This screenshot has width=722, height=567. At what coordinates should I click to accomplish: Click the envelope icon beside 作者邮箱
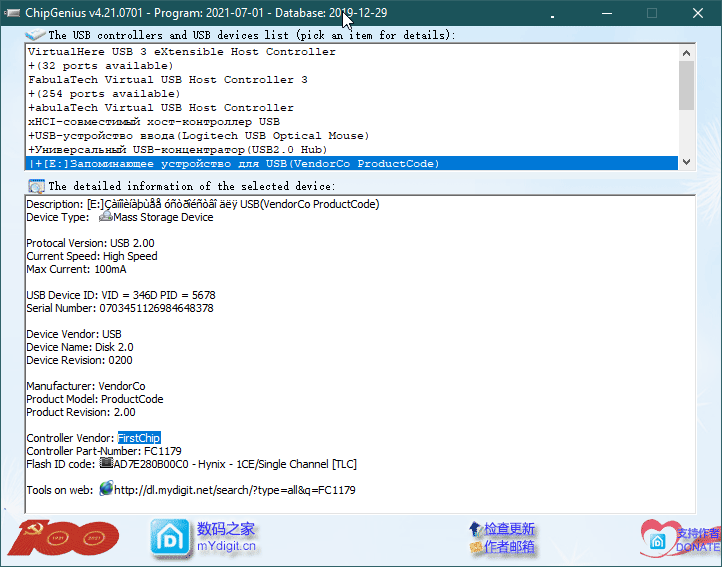[476, 547]
